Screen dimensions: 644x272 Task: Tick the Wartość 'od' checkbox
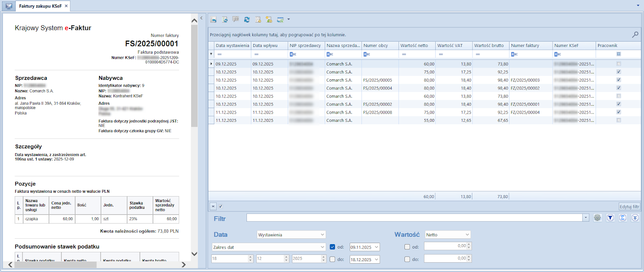[x=407, y=247]
